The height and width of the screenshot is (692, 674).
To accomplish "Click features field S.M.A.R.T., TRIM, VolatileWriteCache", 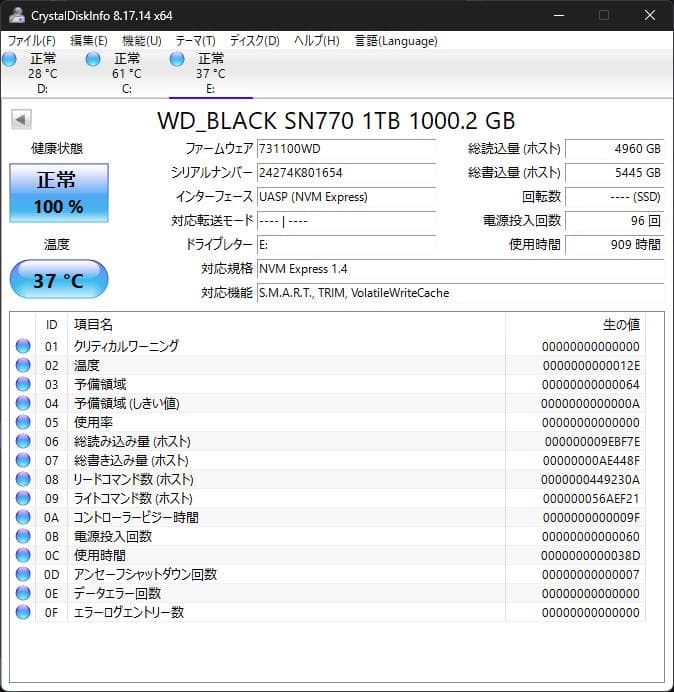I will 460,292.
